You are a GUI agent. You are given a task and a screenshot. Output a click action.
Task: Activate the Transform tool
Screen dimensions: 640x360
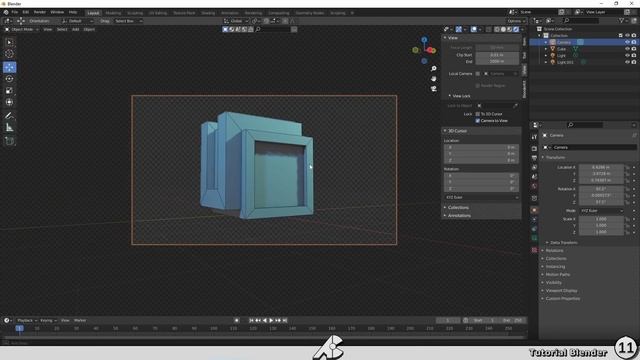(9, 102)
